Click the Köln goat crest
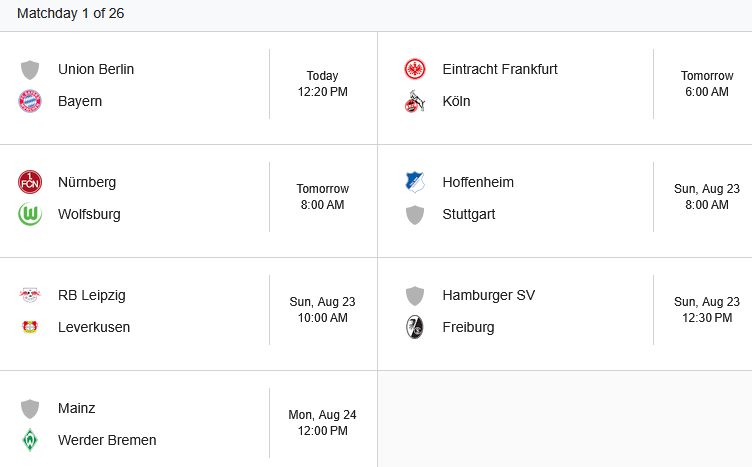 click(x=415, y=101)
